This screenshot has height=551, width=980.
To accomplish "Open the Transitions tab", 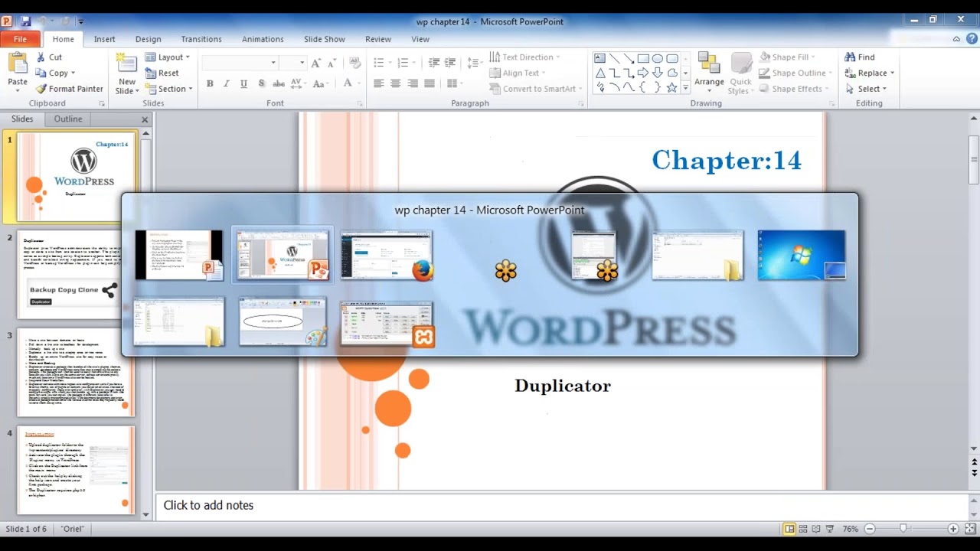I will tap(201, 39).
